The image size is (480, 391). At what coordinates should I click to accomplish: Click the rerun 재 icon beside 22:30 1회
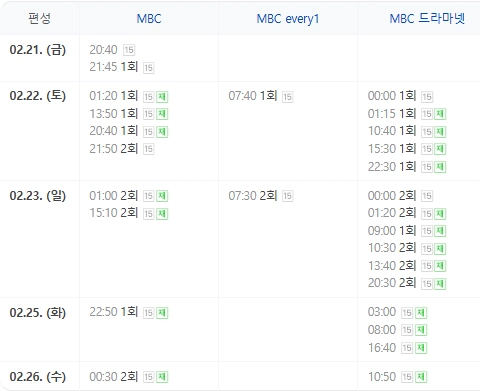pyautogui.click(x=440, y=167)
